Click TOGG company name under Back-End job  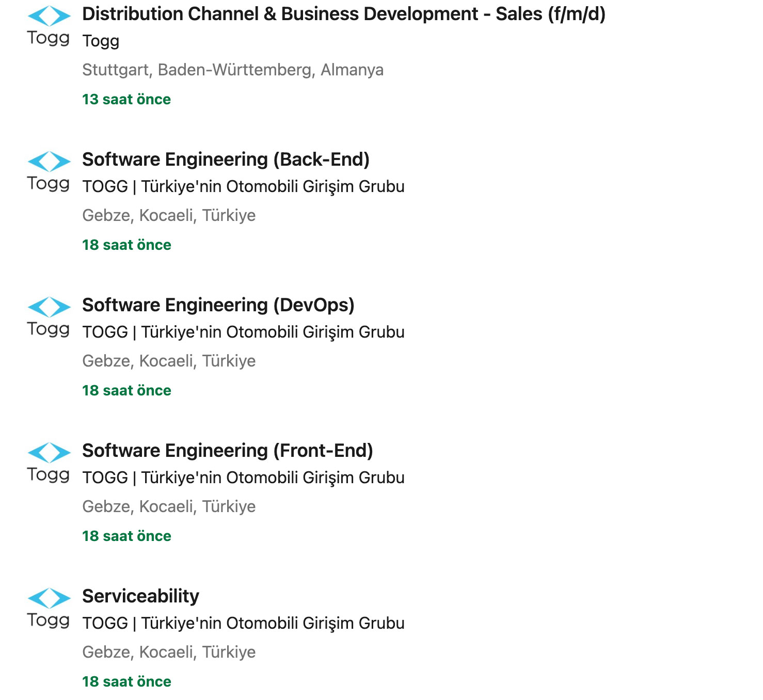[x=243, y=186]
